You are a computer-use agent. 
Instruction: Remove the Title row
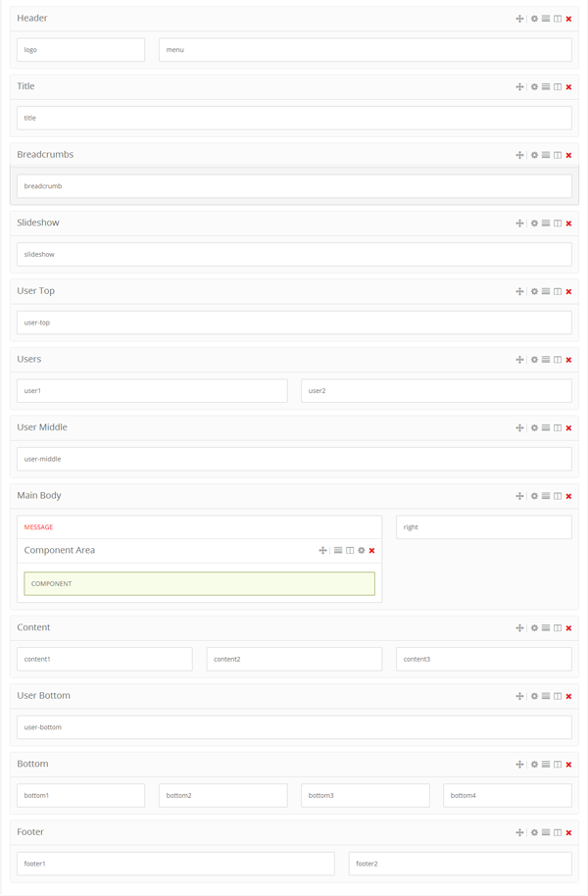click(568, 87)
